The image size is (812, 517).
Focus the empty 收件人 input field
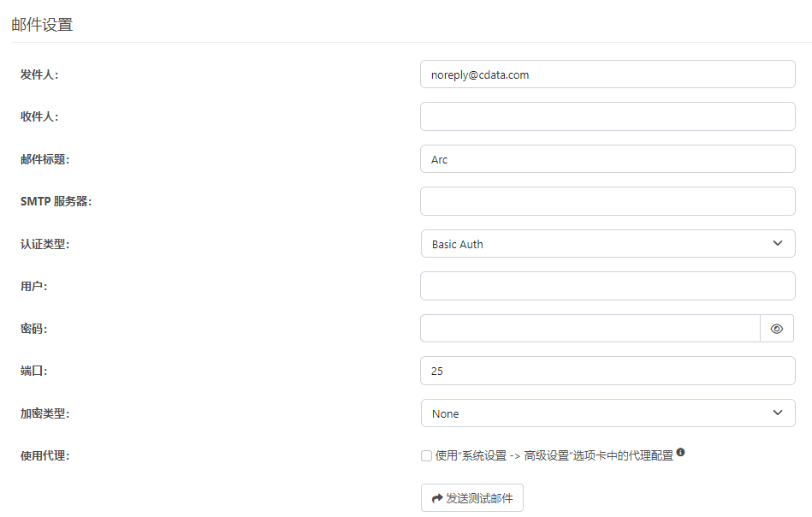click(608, 116)
